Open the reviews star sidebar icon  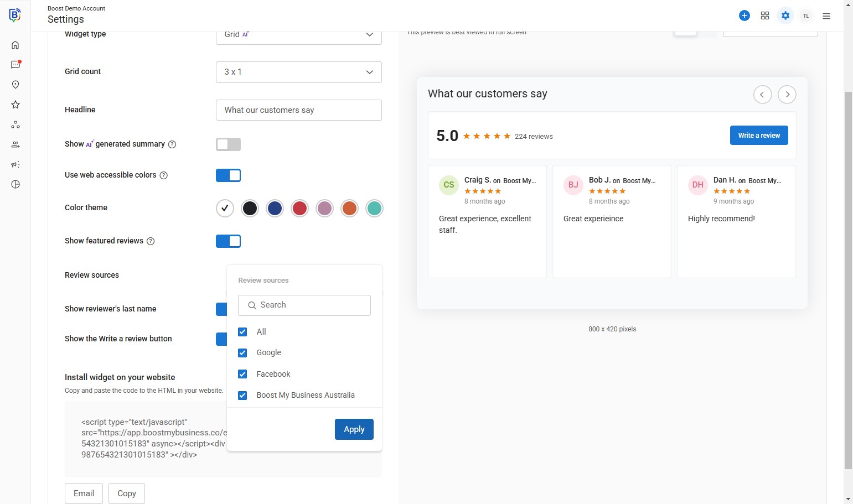tap(15, 105)
